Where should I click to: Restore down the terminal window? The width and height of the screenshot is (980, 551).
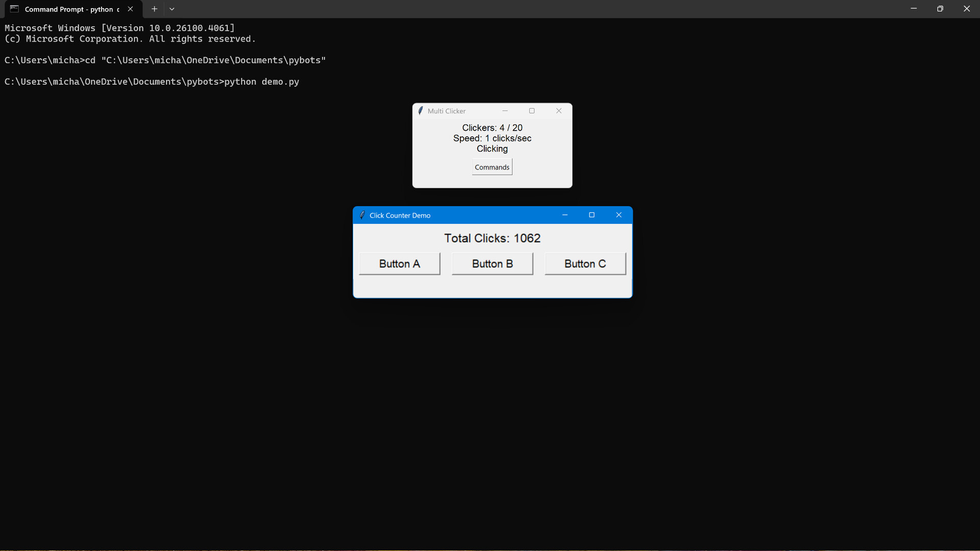pos(940,9)
